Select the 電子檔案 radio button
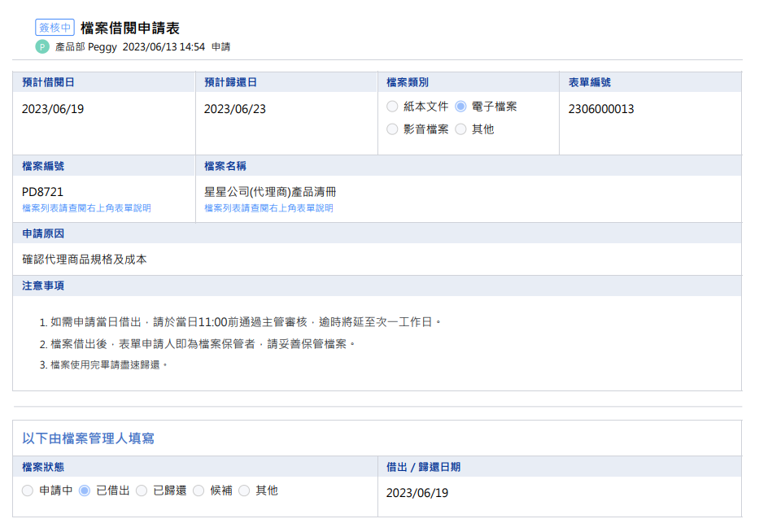The width and height of the screenshot is (759, 532). (460, 106)
